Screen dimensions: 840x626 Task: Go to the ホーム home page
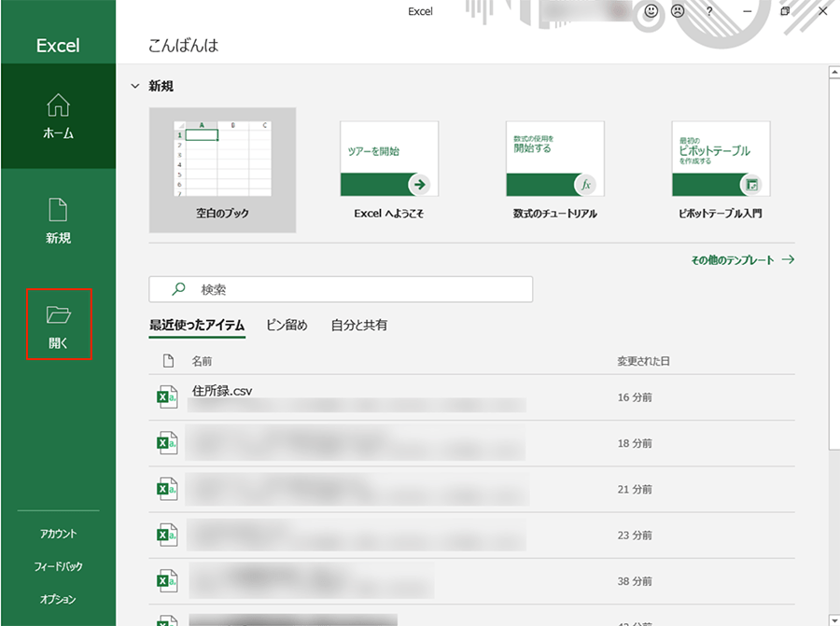pyautogui.click(x=58, y=117)
